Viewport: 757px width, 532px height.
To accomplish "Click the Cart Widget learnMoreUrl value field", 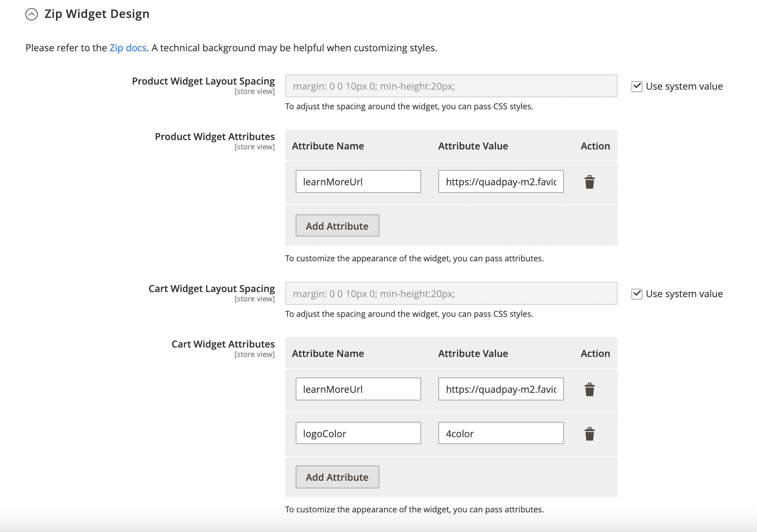I will [x=501, y=389].
